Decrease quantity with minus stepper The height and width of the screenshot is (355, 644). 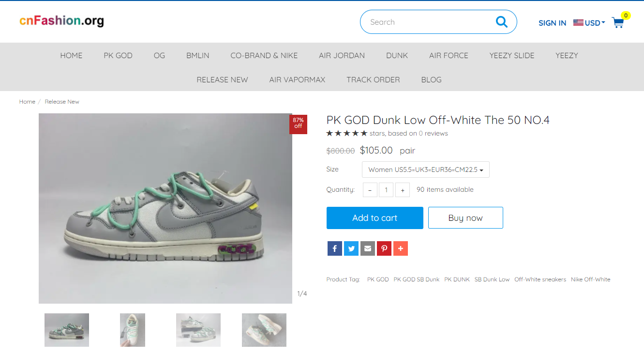pyautogui.click(x=370, y=190)
